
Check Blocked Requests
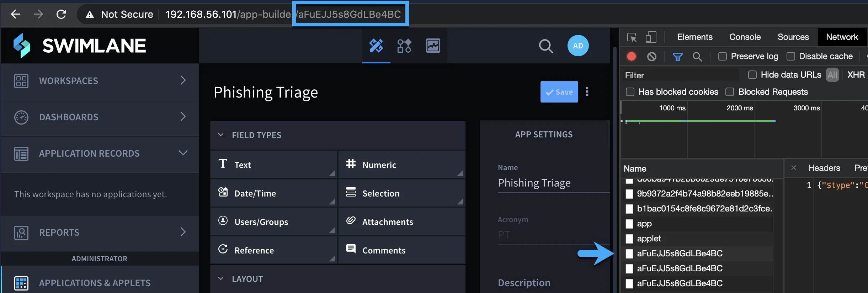pos(729,92)
